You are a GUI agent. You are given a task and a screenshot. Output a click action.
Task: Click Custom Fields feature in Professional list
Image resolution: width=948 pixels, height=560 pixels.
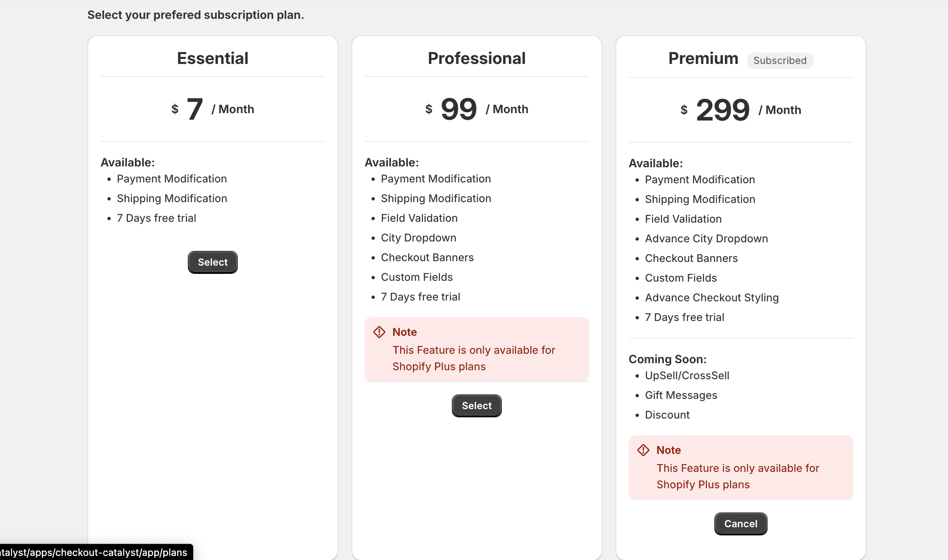(417, 277)
